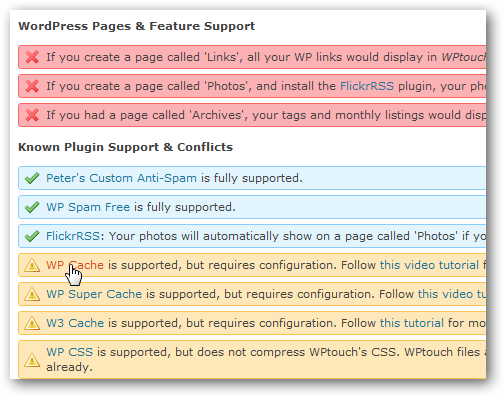504x397 pixels.
Task: Click the green checkmark next to Peter's Custom Anti-Spam
Action: point(32,178)
